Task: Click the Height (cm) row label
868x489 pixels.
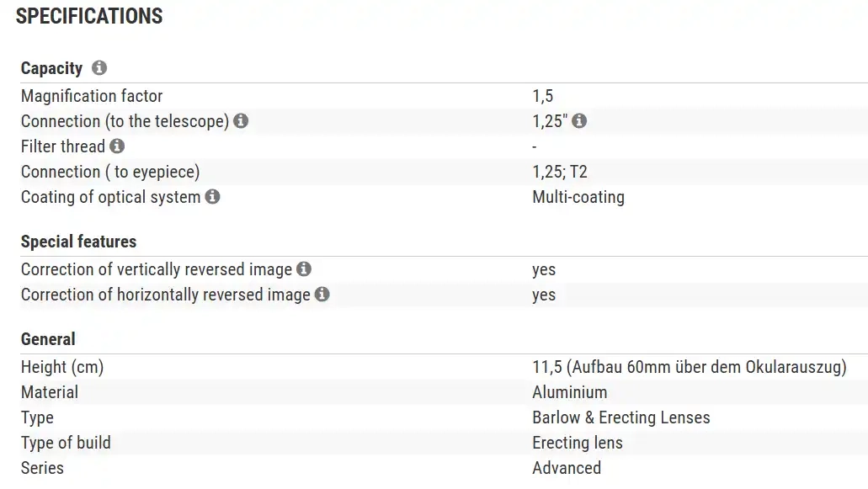Action: (62, 367)
